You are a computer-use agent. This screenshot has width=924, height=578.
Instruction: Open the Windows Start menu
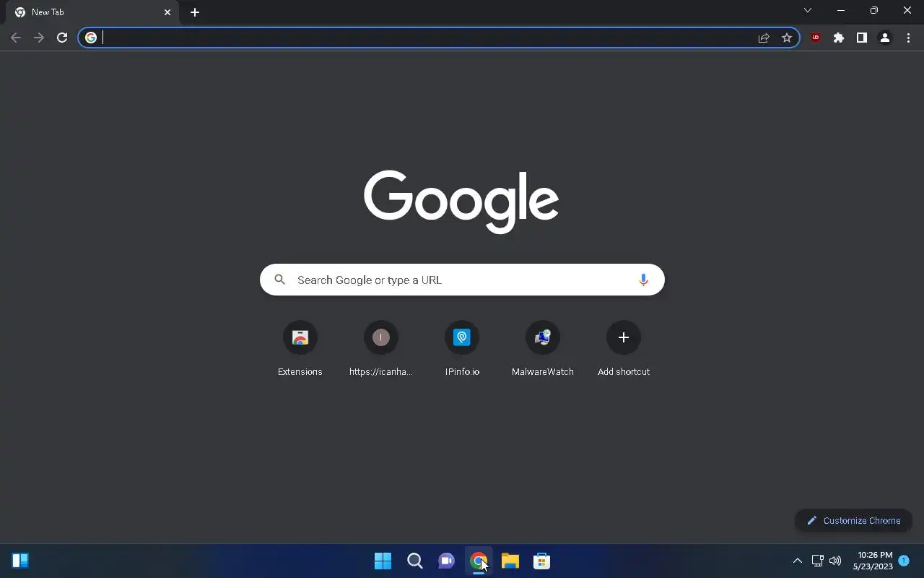pos(383,561)
